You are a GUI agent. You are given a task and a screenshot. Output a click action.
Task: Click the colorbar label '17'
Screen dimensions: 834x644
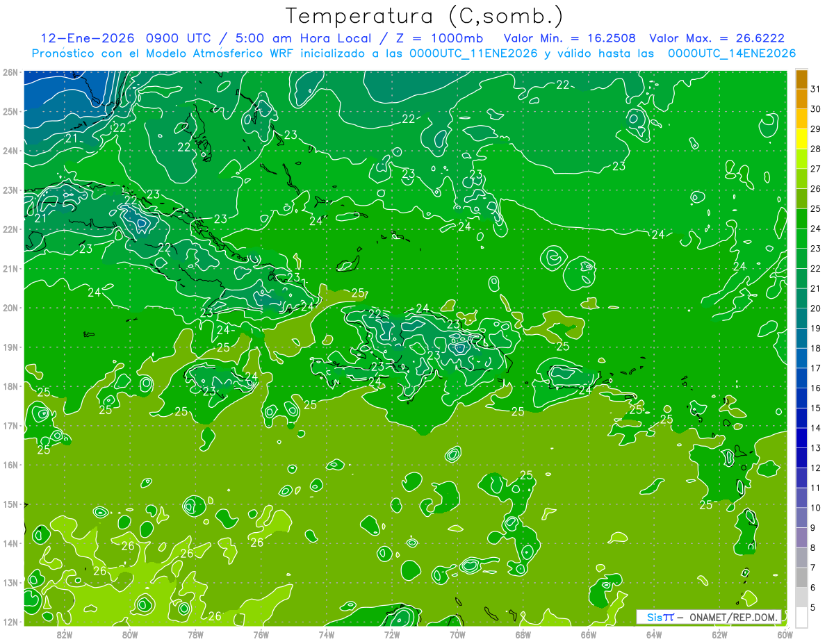point(816,368)
